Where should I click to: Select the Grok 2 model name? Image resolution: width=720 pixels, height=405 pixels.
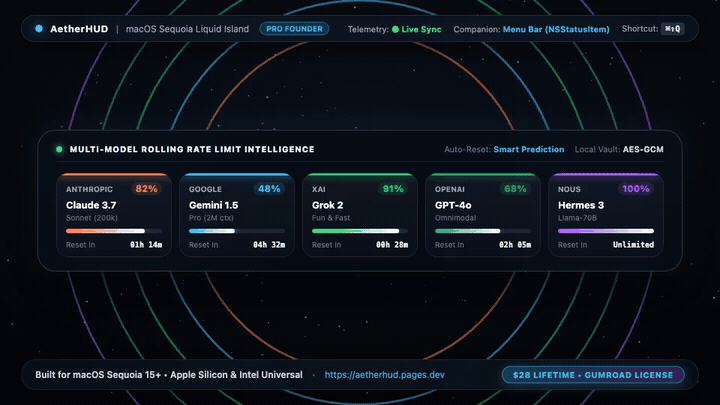[327, 205]
